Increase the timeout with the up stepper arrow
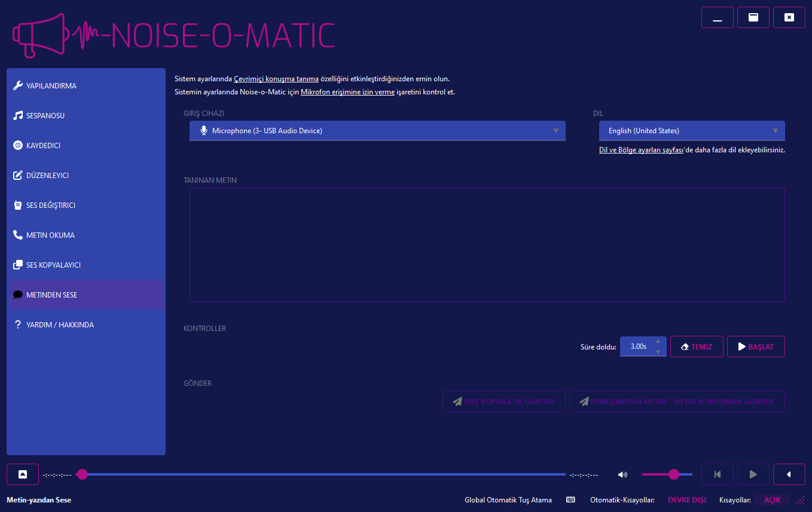Screen dimensions: 812x512 pyautogui.click(x=658, y=341)
